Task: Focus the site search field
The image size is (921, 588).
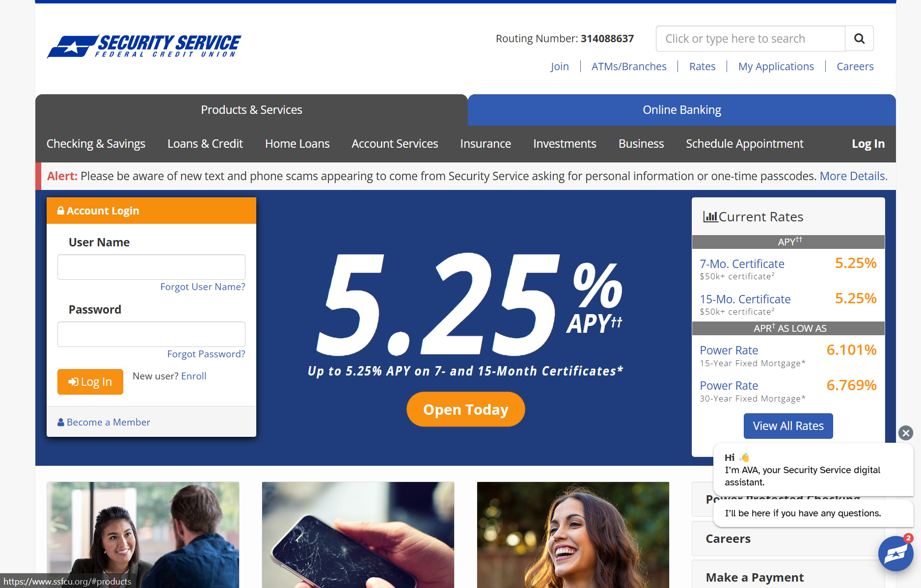Action: tap(751, 38)
